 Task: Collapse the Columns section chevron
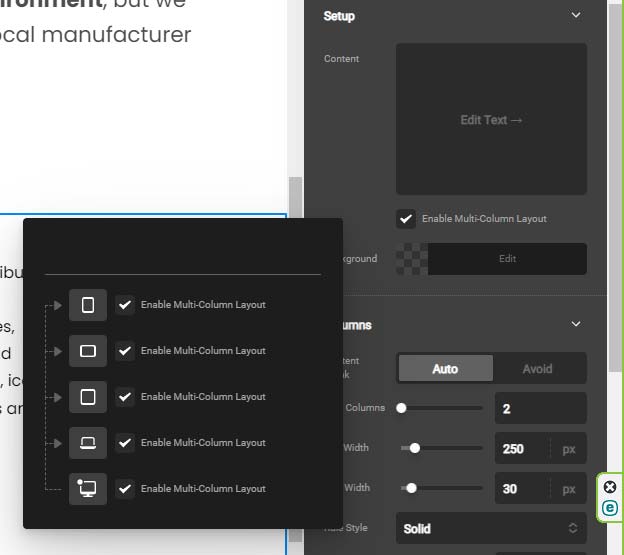click(x=575, y=325)
